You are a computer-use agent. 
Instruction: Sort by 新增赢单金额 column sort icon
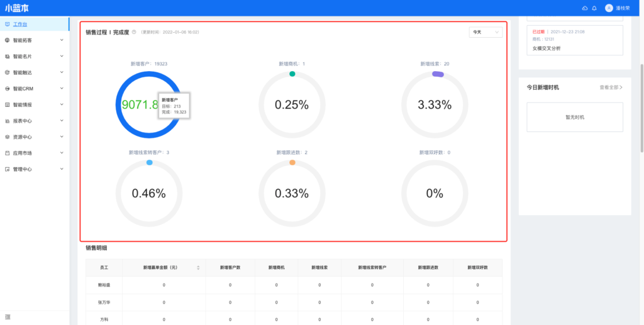click(x=198, y=268)
